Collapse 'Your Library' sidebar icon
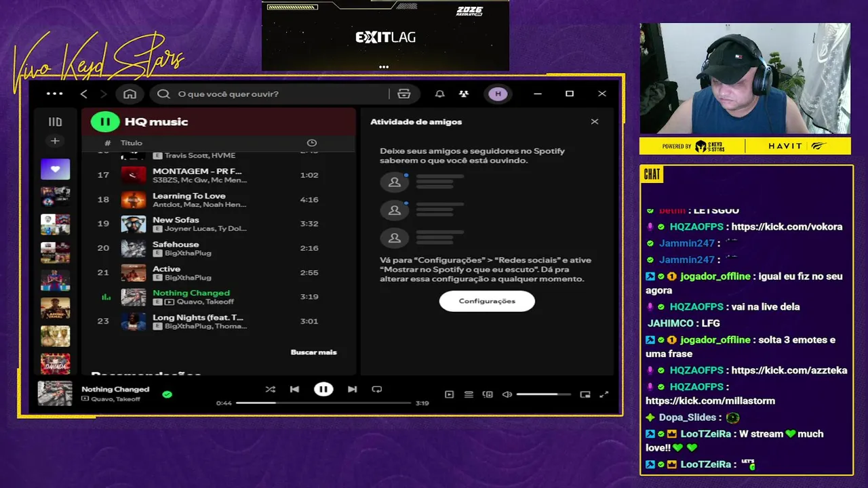The image size is (868, 488). (x=55, y=122)
